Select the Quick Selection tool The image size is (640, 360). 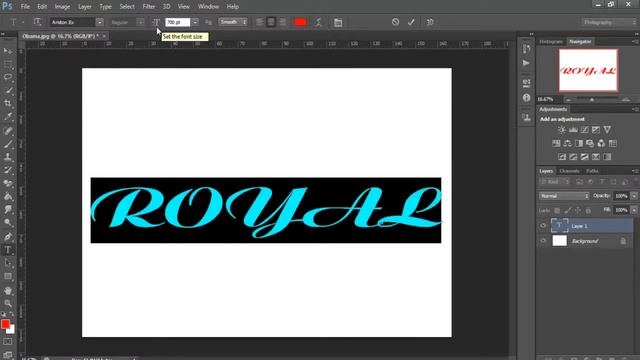(x=8, y=91)
